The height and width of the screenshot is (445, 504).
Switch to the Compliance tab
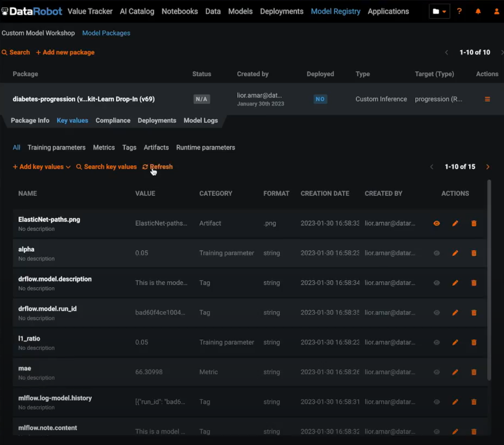coord(113,120)
